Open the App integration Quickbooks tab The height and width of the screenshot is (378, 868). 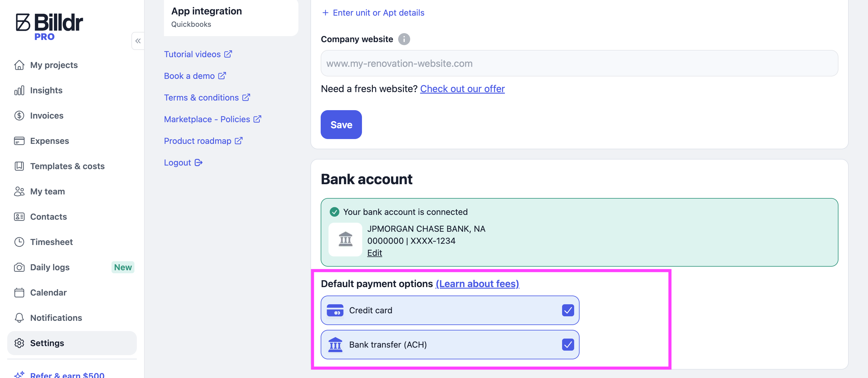tap(231, 17)
